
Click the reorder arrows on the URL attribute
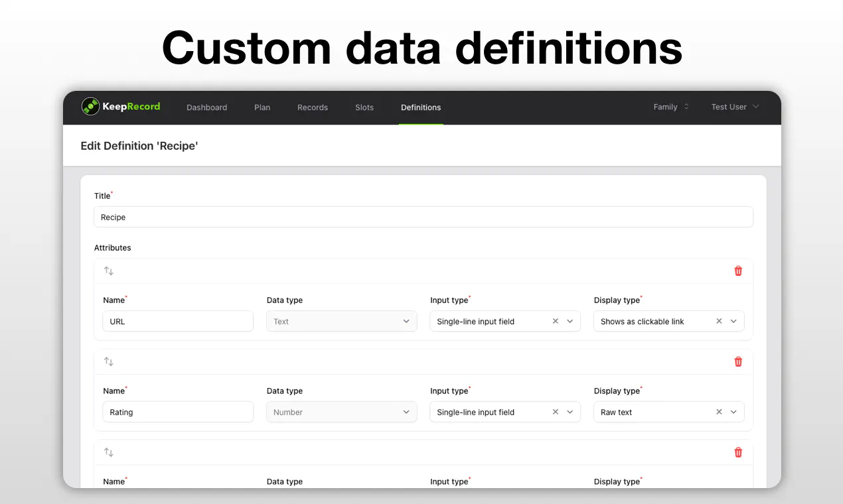point(109,271)
